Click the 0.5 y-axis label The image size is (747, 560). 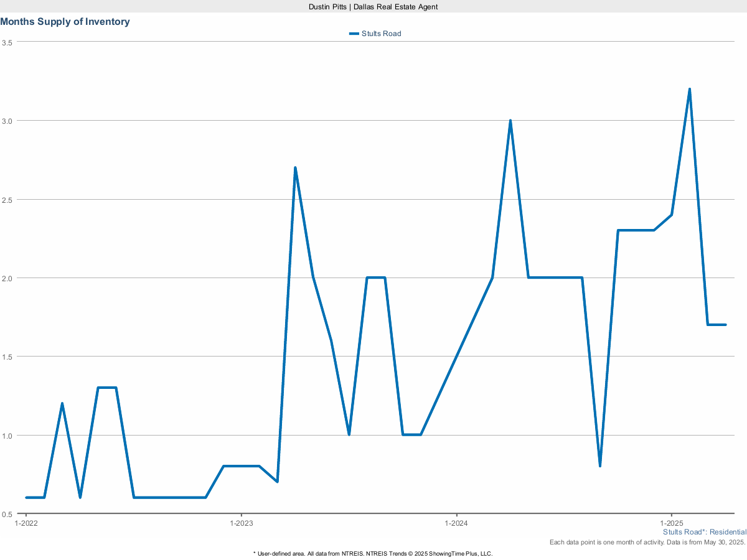click(x=7, y=514)
